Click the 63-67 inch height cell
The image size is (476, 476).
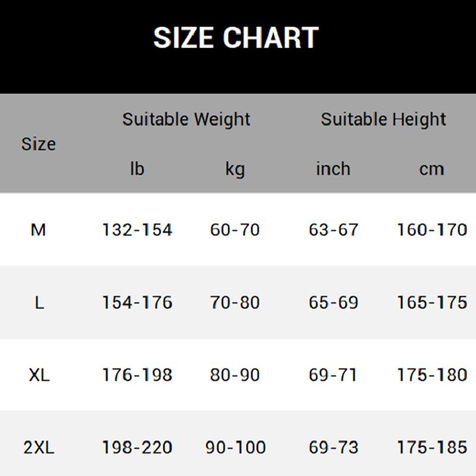pos(333,230)
